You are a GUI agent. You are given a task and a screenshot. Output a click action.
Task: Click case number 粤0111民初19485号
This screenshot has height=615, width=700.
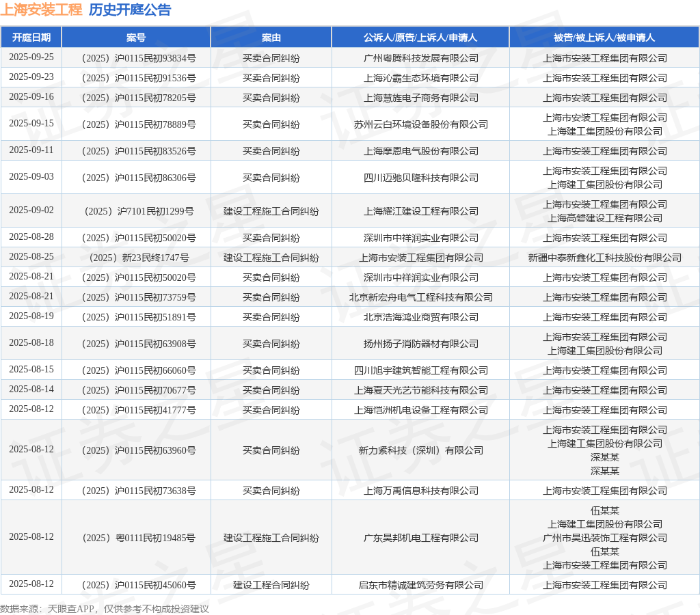pyautogui.click(x=139, y=538)
